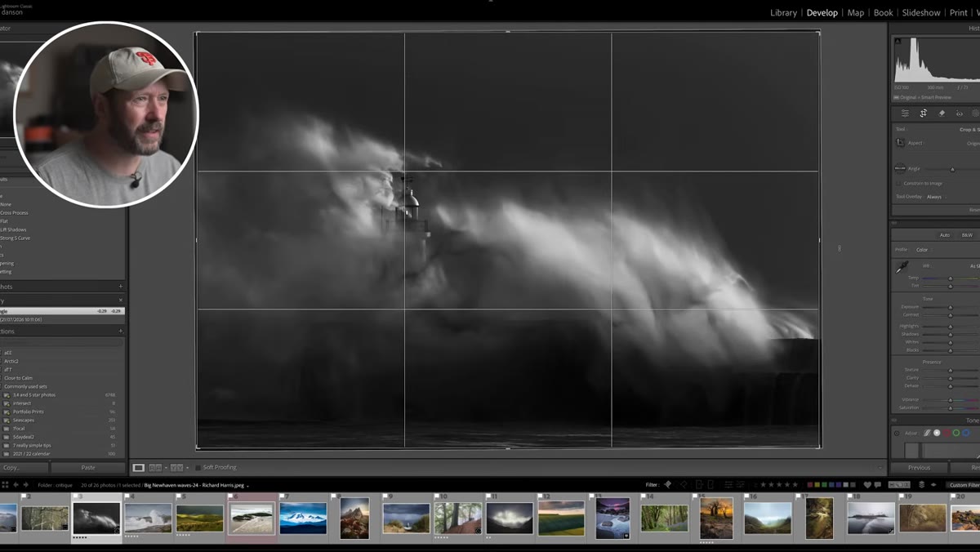
Task: Click the Exposure slider handle
Action: [x=950, y=307]
